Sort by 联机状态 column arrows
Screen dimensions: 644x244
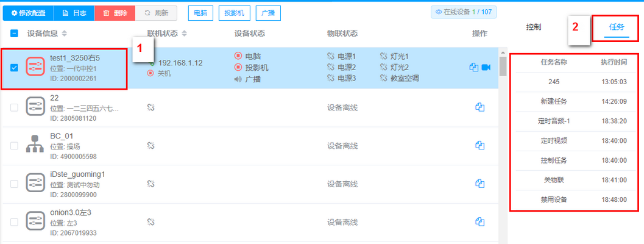(x=185, y=33)
